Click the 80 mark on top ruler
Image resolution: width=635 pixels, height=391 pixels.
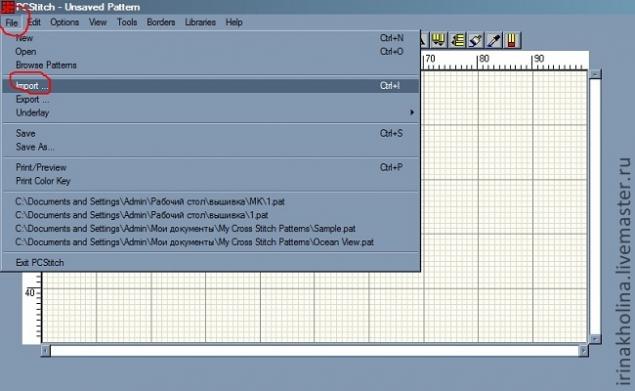pyautogui.click(x=484, y=59)
